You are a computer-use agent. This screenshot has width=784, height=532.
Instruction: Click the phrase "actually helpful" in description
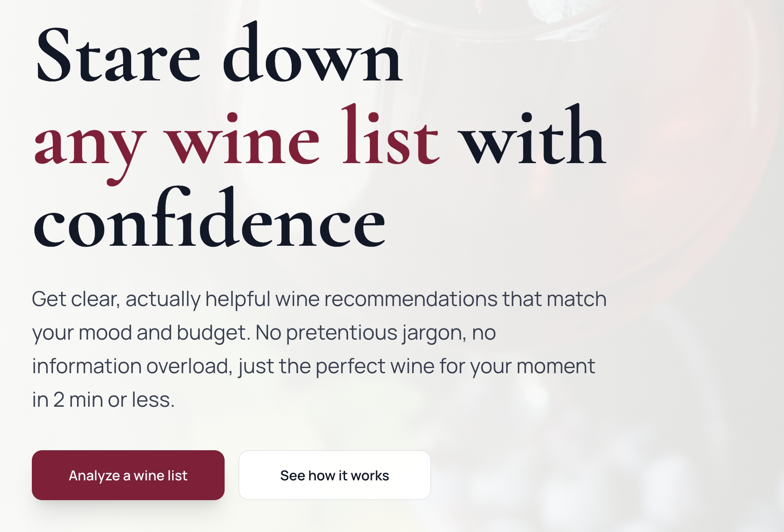point(198,299)
